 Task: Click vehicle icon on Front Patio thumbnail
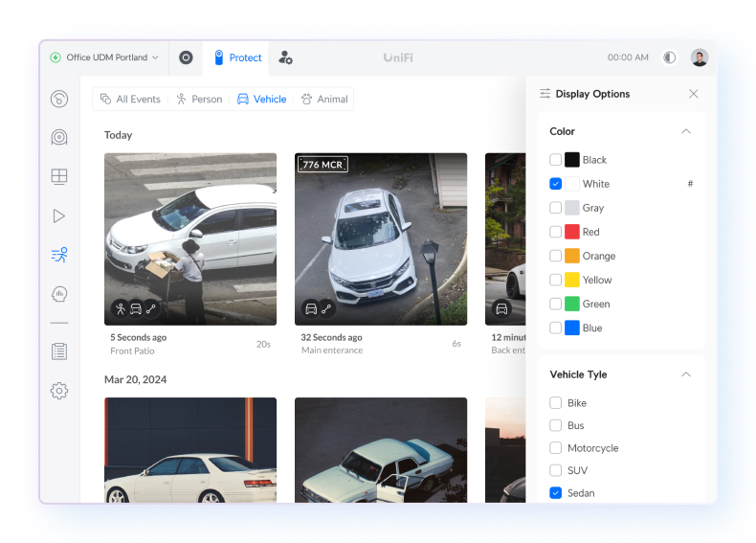136,309
